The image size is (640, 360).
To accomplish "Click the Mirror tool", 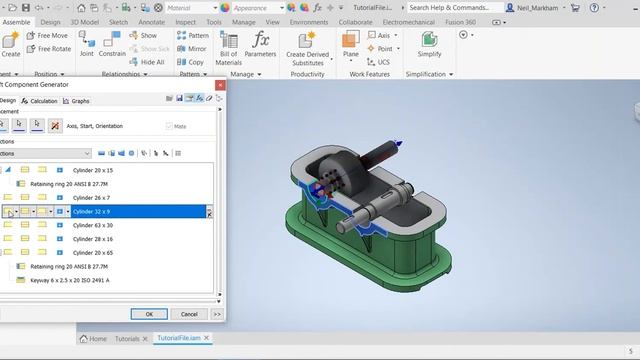I will [192, 49].
